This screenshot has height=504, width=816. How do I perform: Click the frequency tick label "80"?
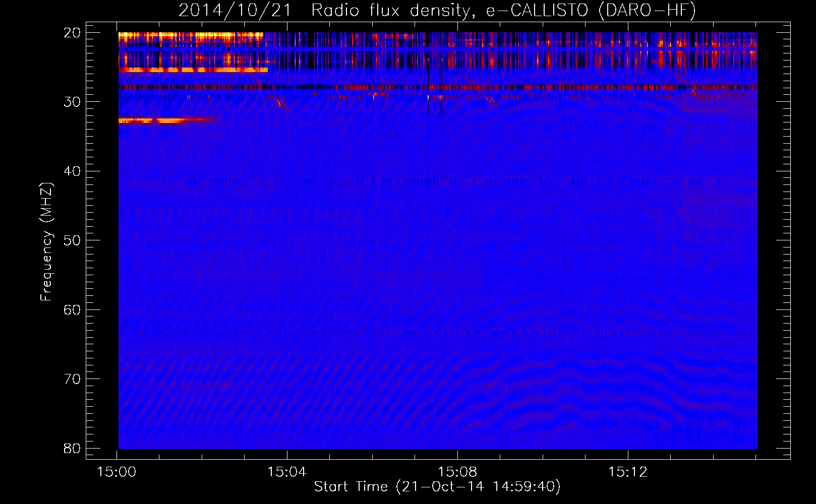(x=72, y=449)
